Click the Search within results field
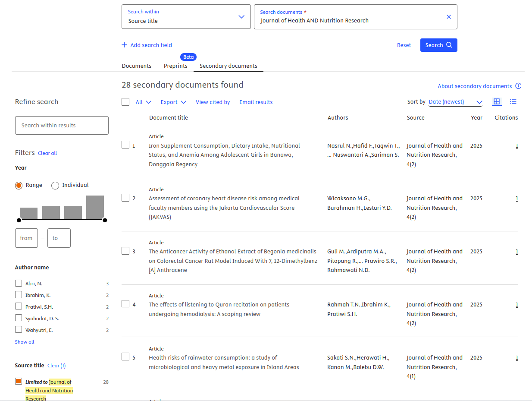This screenshot has height=401, width=532. pyautogui.click(x=62, y=125)
